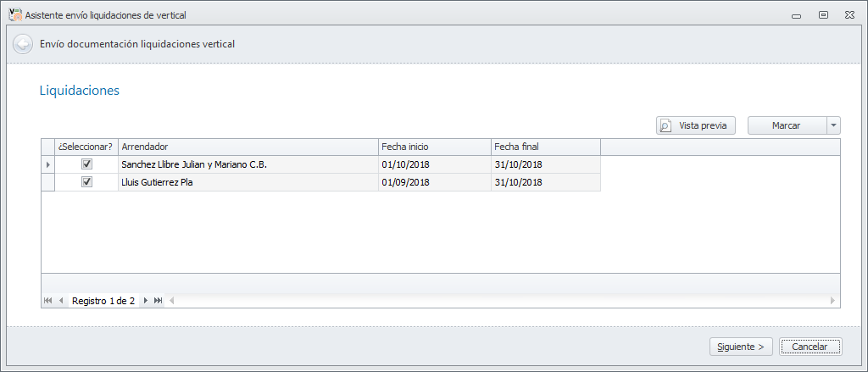Viewport: 868px width, 372px height.
Task: Click the Fecha final column header
Action: (x=545, y=147)
